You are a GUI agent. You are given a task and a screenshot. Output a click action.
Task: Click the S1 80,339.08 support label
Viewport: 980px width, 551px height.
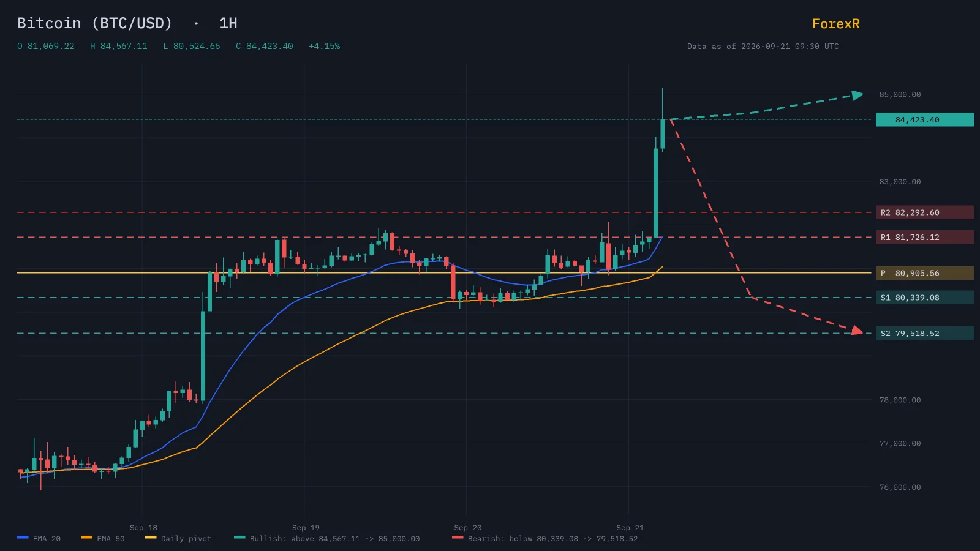point(925,298)
